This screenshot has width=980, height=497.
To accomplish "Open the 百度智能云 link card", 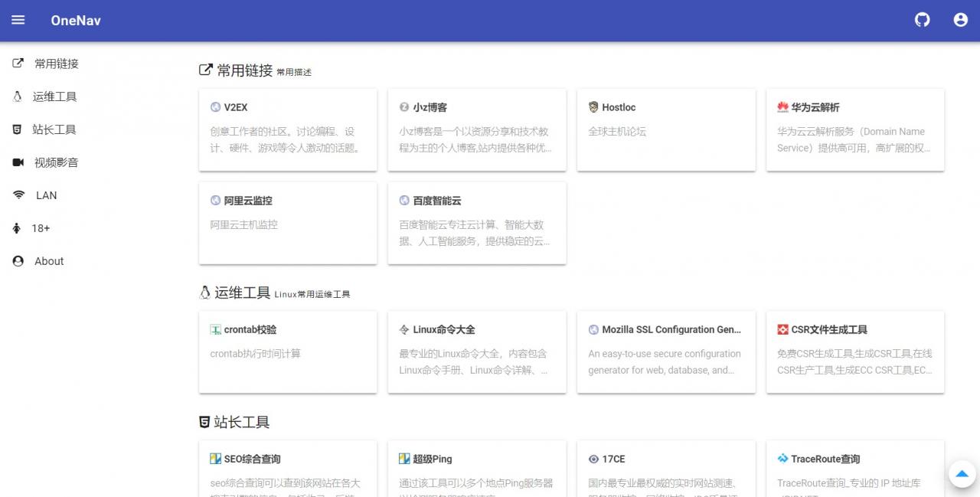I will click(x=477, y=223).
